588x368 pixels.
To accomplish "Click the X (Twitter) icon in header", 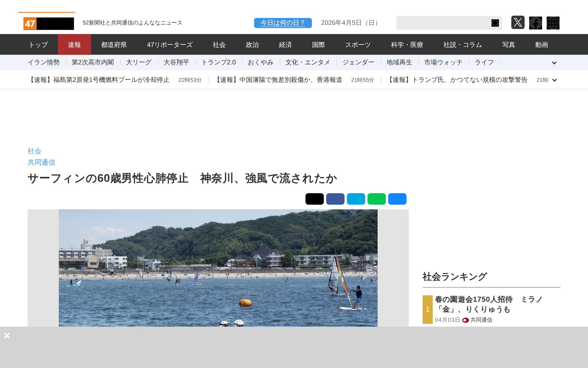I will point(518,23).
